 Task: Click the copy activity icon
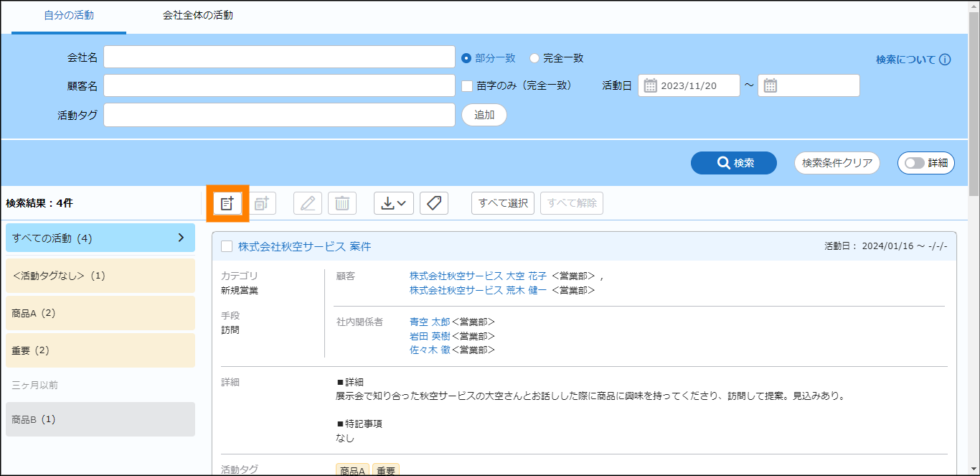(x=262, y=203)
